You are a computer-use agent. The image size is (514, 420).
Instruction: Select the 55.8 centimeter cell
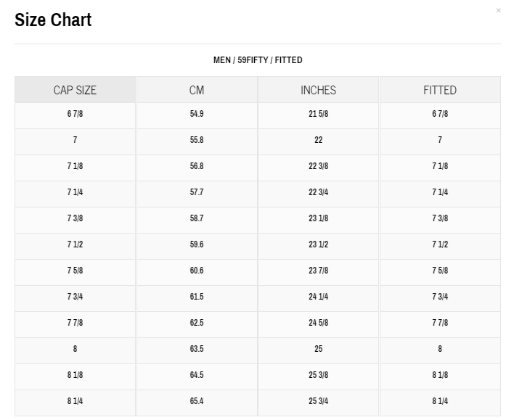pos(197,140)
